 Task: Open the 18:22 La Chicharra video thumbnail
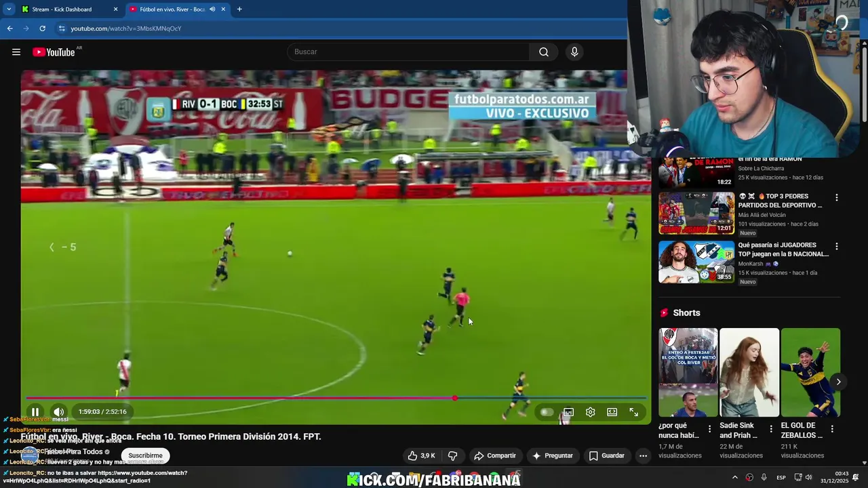(x=696, y=172)
